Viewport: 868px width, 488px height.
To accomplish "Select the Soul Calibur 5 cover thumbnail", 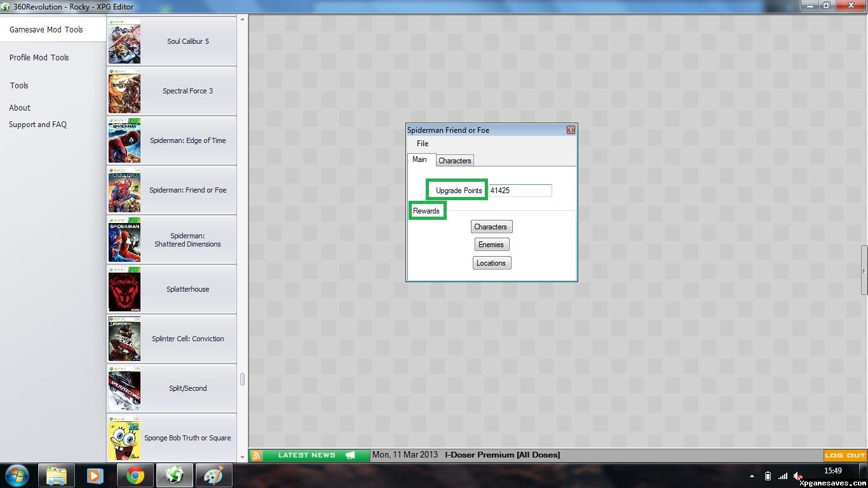I will tap(125, 41).
